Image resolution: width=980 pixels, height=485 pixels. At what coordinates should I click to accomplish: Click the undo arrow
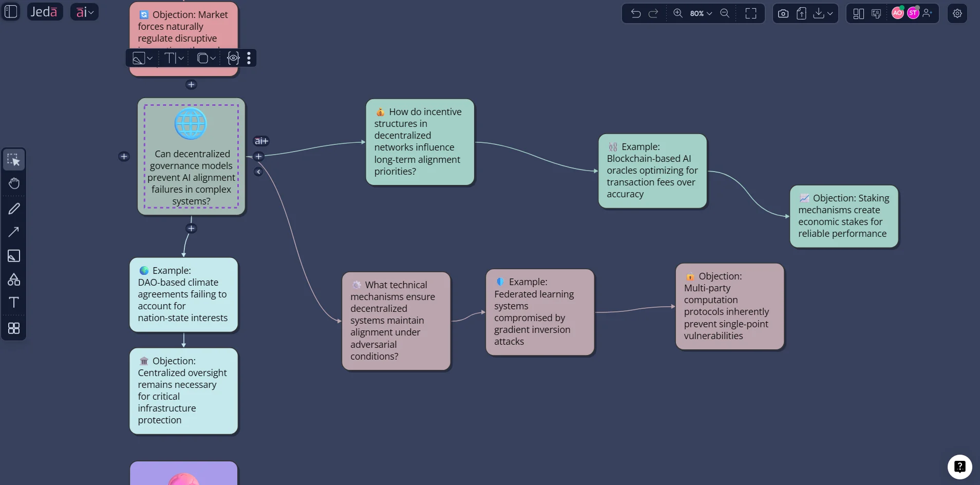[635, 14]
